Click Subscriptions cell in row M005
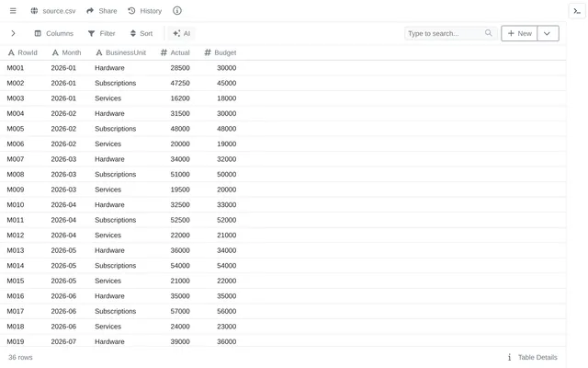The height and width of the screenshot is (368, 588). [x=115, y=129]
